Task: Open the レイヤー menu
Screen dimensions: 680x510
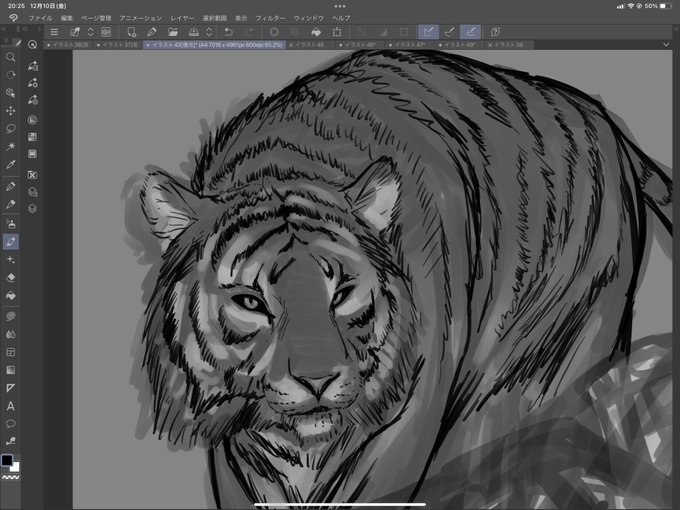Action: click(x=182, y=18)
